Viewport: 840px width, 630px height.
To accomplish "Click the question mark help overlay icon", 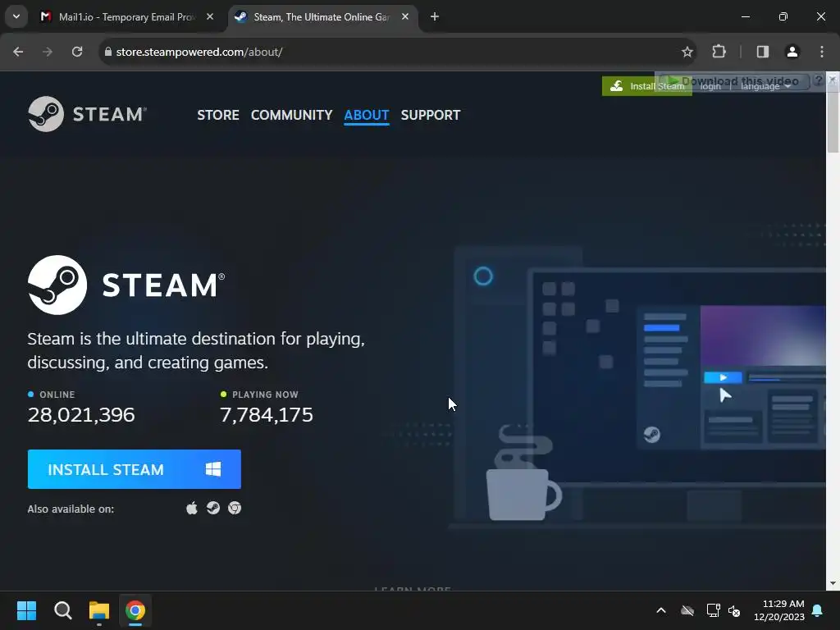I will pyautogui.click(x=818, y=80).
